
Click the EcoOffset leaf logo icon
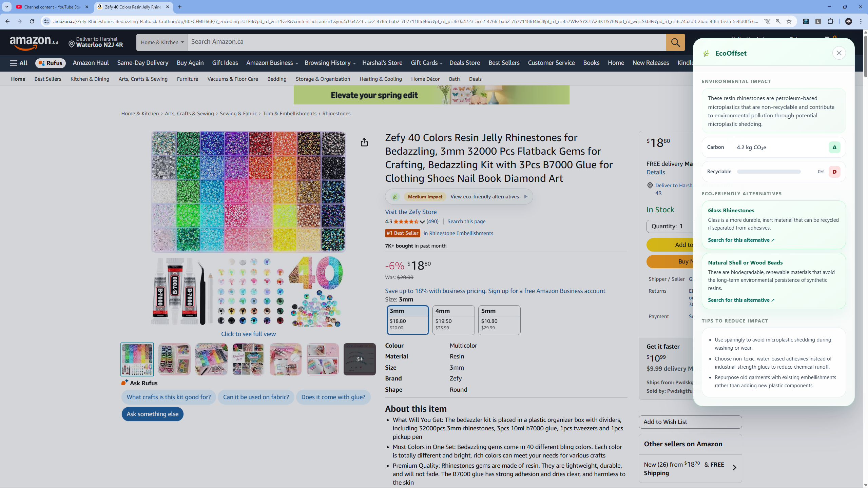point(706,54)
